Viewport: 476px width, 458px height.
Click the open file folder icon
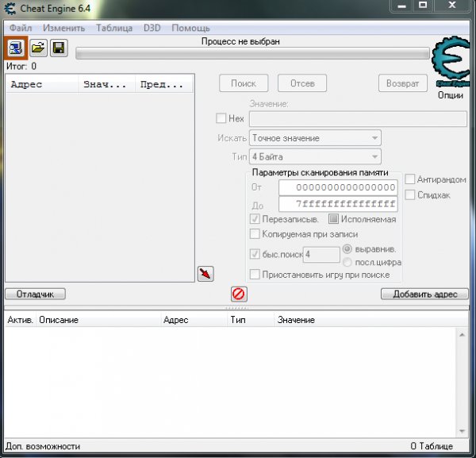tap(38, 48)
